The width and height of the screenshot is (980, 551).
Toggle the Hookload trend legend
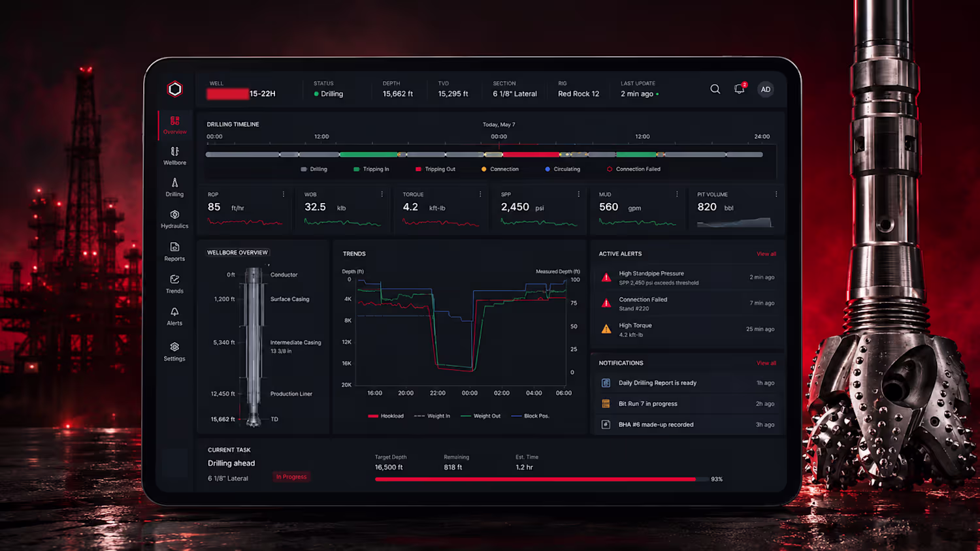[386, 416]
